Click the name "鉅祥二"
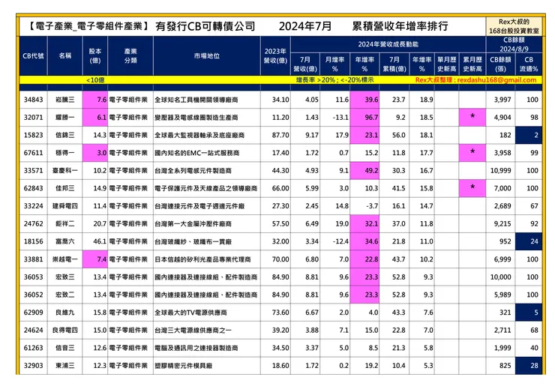Screen dimensions: 555x392 65,223
